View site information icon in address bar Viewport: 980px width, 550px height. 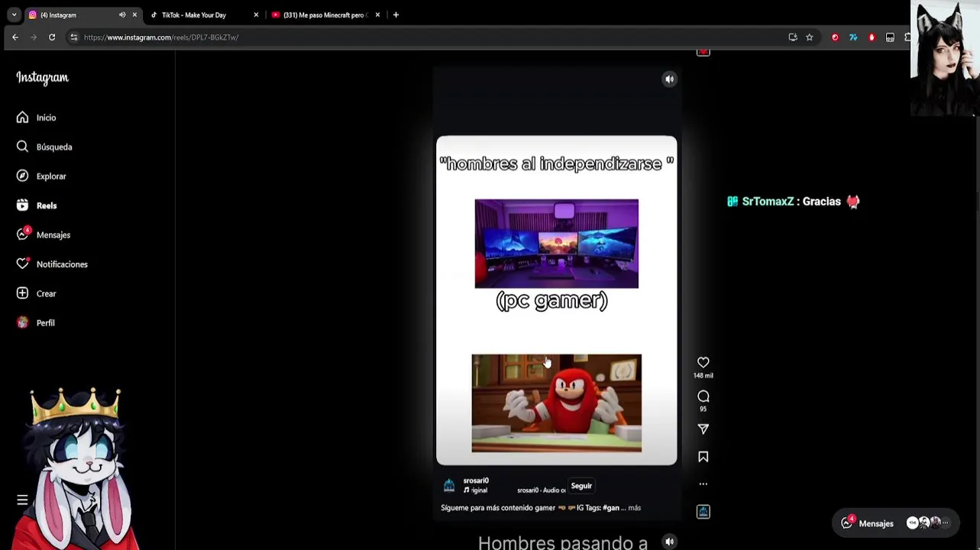tap(73, 37)
